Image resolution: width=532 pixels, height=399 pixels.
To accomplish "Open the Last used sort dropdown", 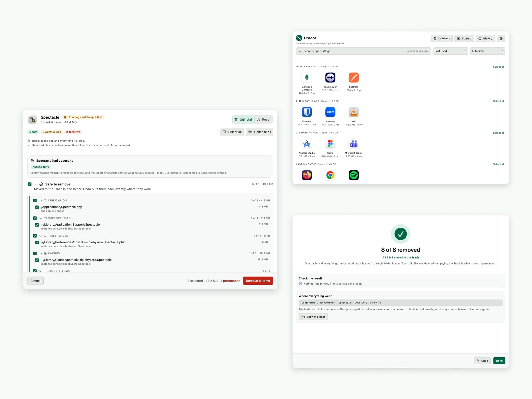I will [x=450, y=51].
